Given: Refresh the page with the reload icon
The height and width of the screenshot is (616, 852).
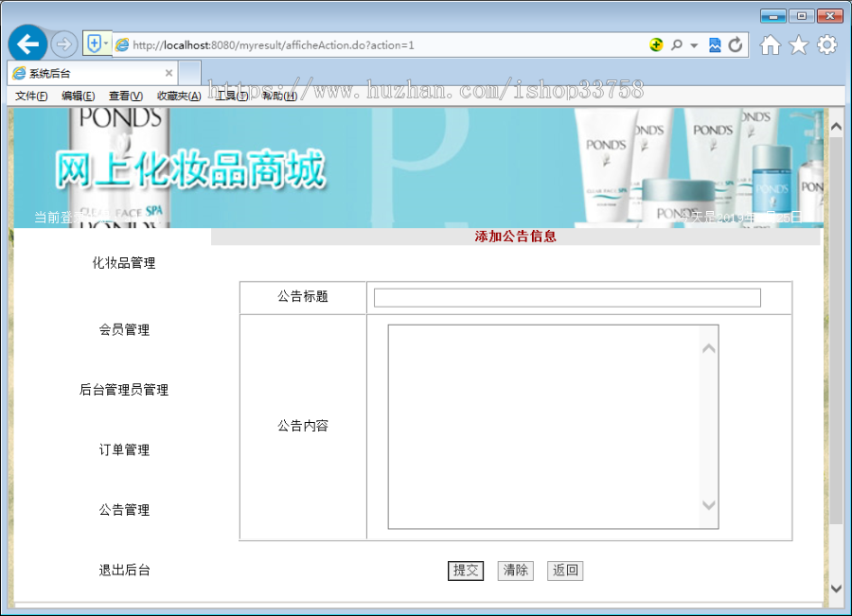Looking at the screenshot, I should pos(737,44).
